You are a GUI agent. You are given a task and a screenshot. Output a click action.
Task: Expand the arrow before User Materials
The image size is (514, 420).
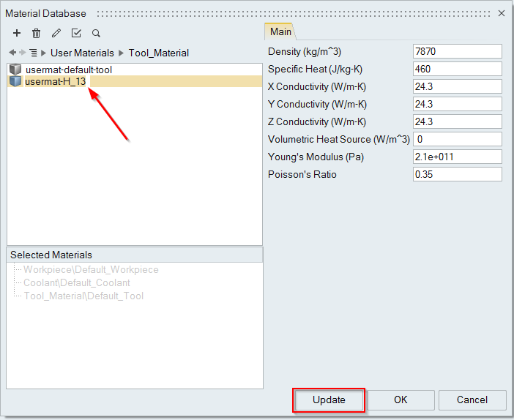click(x=44, y=53)
